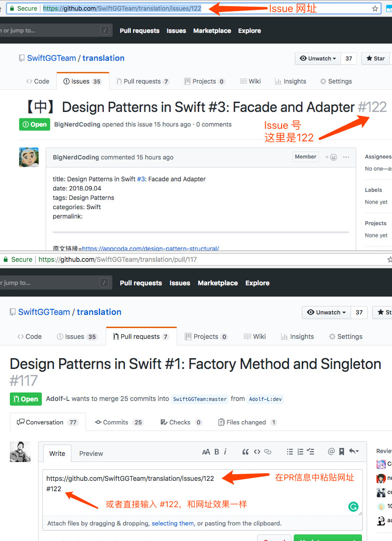Open the reply arrow dropdown in editor toolbar
The width and height of the screenshot is (392, 541).
354,451
